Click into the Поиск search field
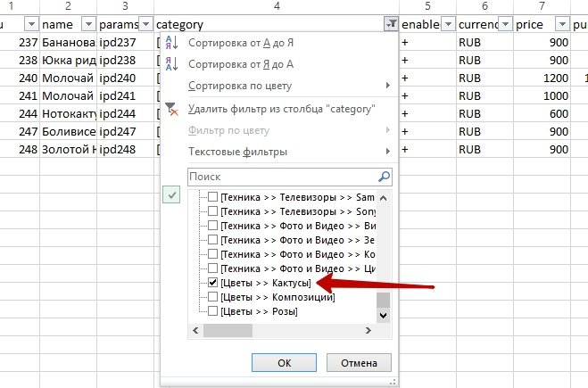Image resolution: width=588 pixels, height=388 pixels. click(x=281, y=177)
